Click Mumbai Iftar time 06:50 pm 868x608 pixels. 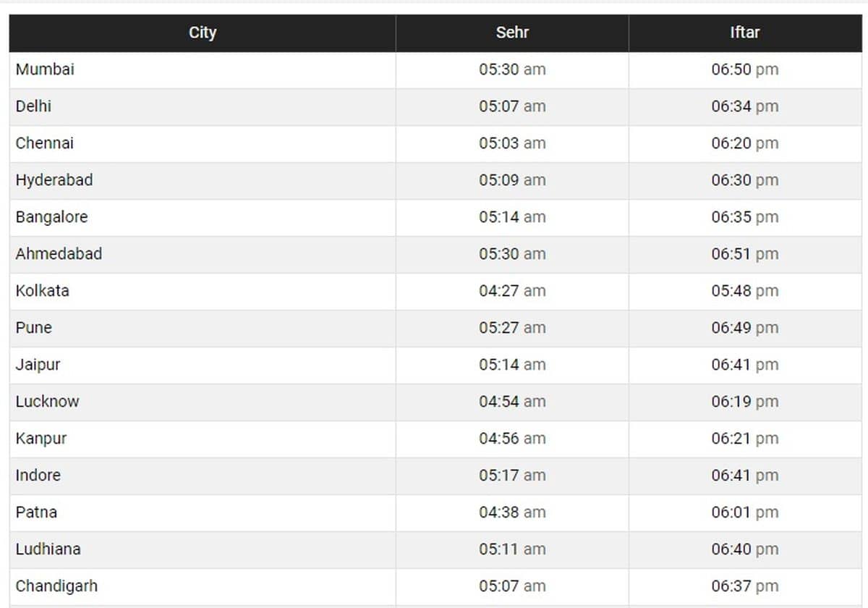coord(744,69)
